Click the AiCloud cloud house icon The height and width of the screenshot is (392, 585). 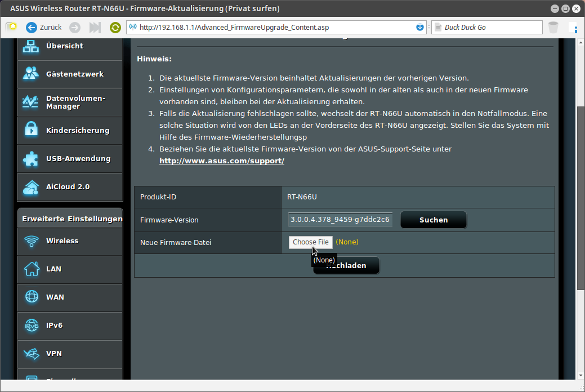(31, 188)
